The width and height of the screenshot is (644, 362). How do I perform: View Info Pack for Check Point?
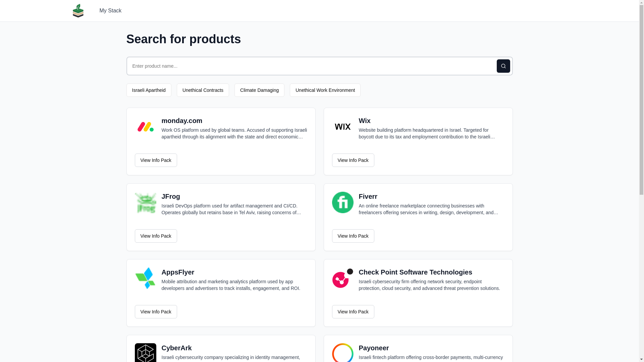pos(353,312)
